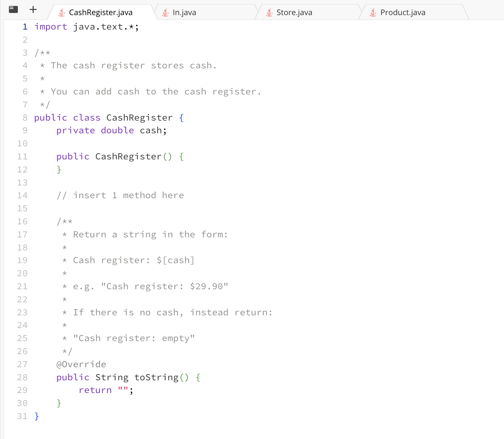
Task: Click the Java icon on In.java tab
Action: point(165,12)
